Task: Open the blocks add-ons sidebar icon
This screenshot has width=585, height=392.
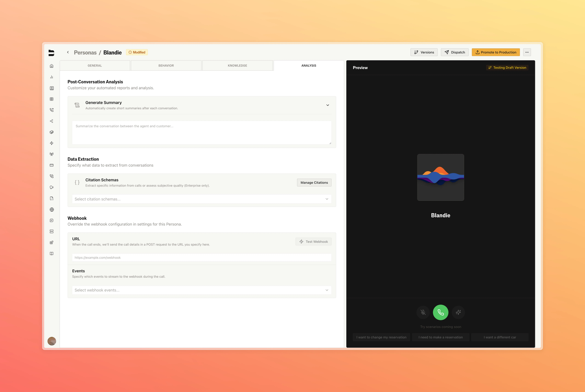Action: [52, 243]
